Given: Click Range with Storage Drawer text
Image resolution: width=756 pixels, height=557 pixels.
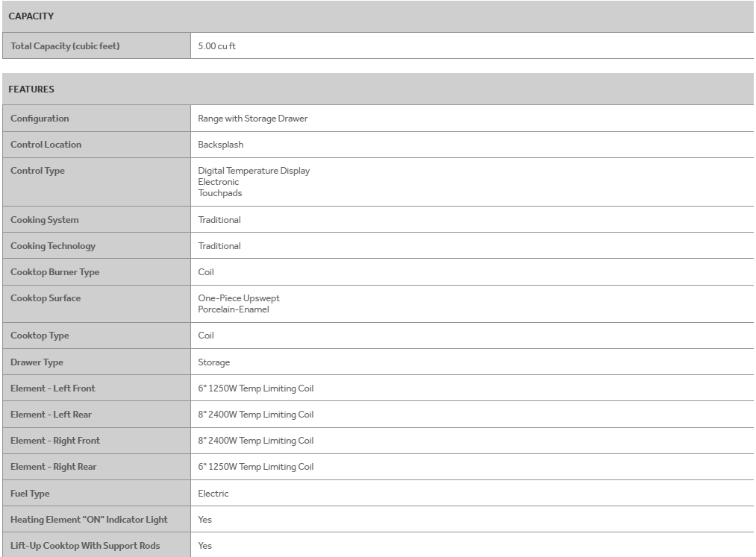Looking at the screenshot, I should [253, 119].
